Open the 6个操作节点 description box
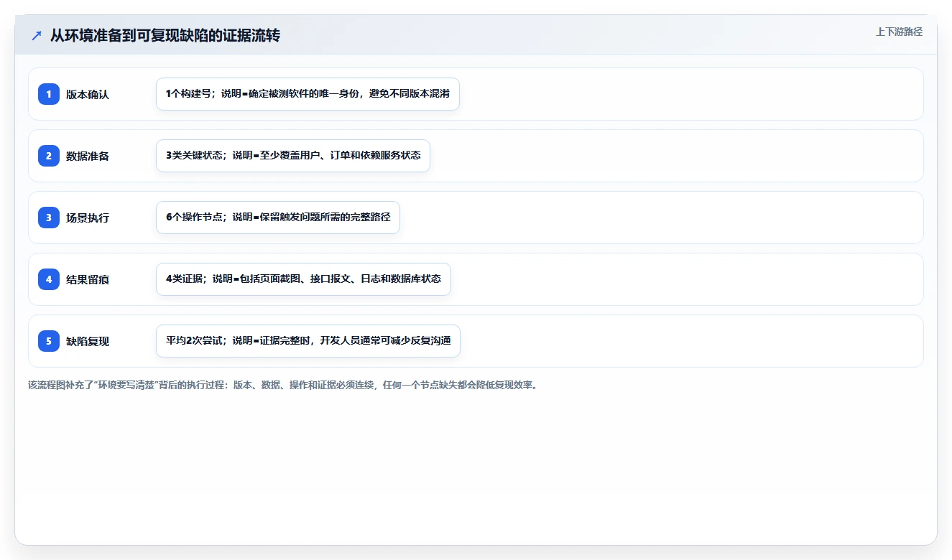 (x=278, y=218)
